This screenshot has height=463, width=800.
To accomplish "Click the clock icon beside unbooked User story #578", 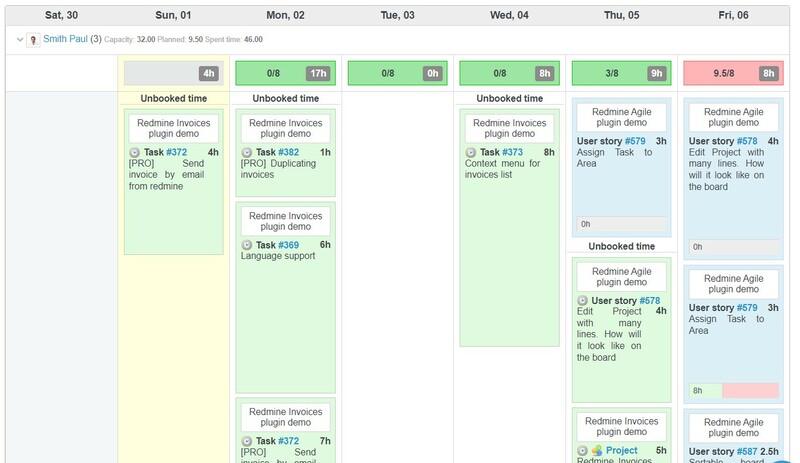I will [583, 300].
